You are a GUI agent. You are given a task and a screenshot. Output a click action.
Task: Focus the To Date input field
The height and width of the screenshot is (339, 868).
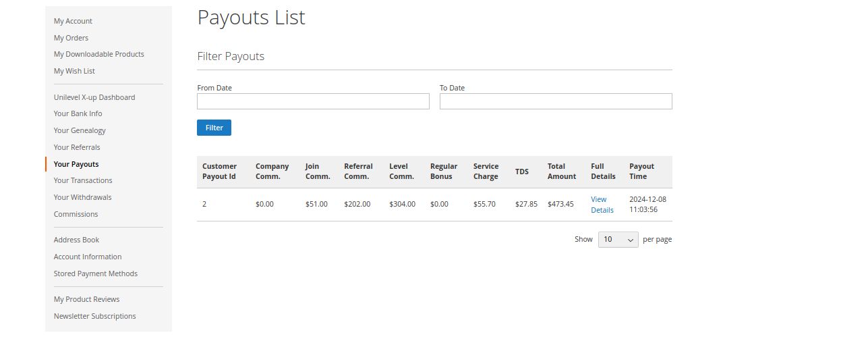(x=556, y=101)
